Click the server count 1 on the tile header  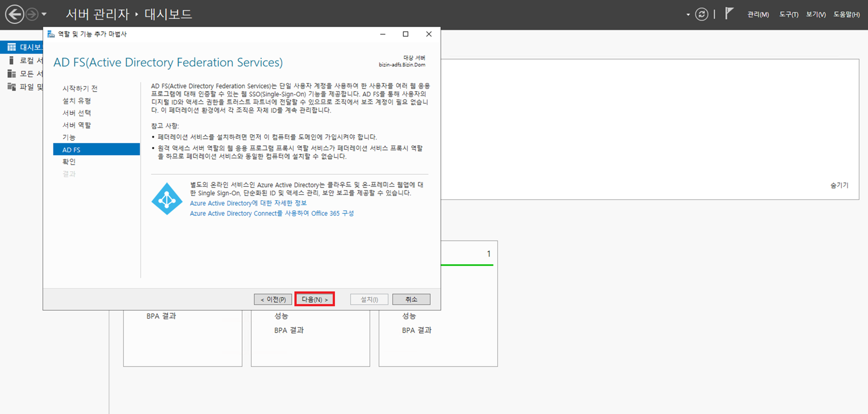489,254
